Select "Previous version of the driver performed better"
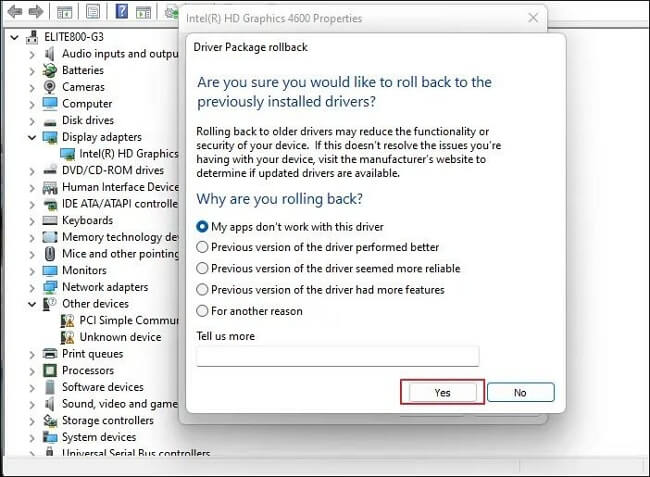The image size is (650, 477). (x=203, y=247)
